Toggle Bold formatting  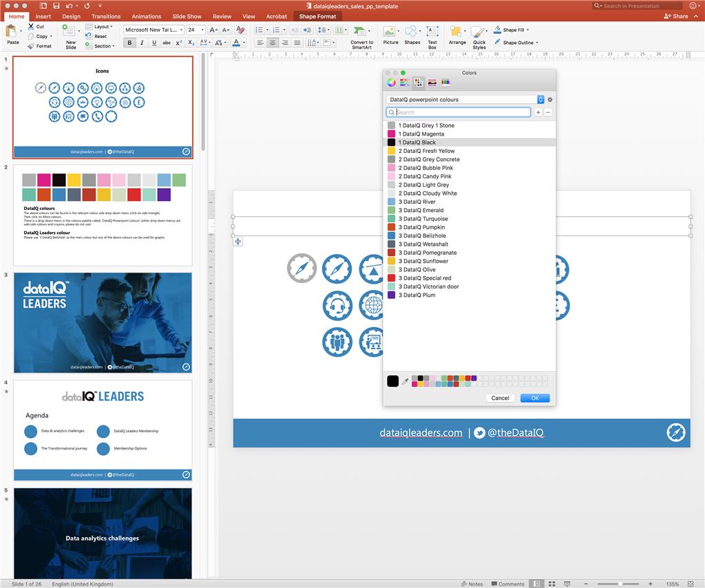click(129, 43)
